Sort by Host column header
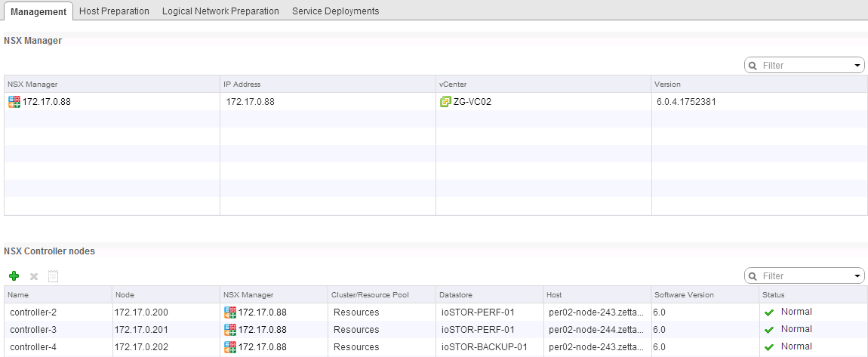This screenshot has height=357, width=868. [x=597, y=294]
